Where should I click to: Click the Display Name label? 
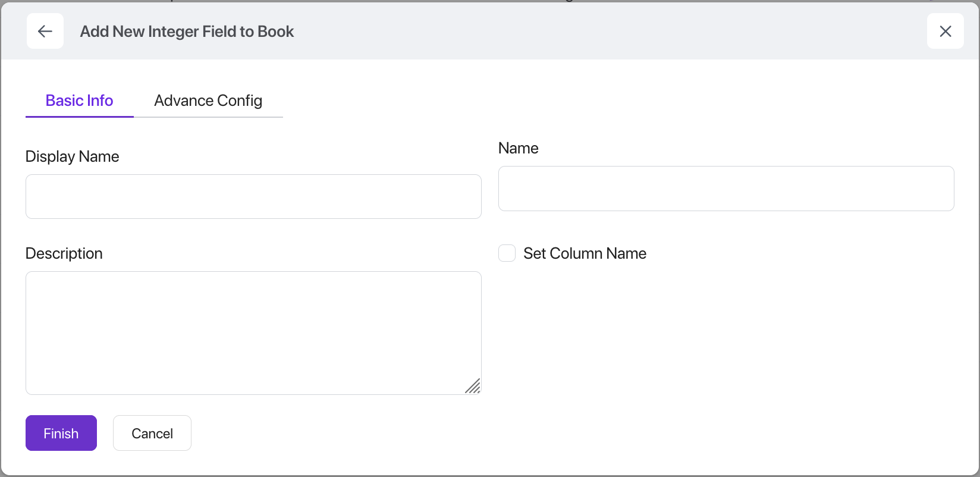tap(72, 156)
